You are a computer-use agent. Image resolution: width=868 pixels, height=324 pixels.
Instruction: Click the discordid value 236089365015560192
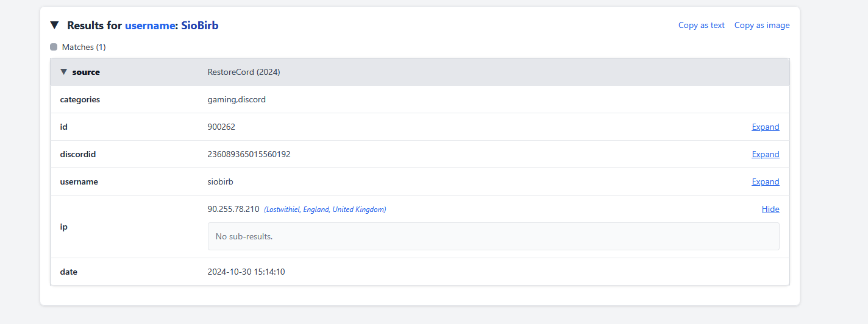(249, 155)
